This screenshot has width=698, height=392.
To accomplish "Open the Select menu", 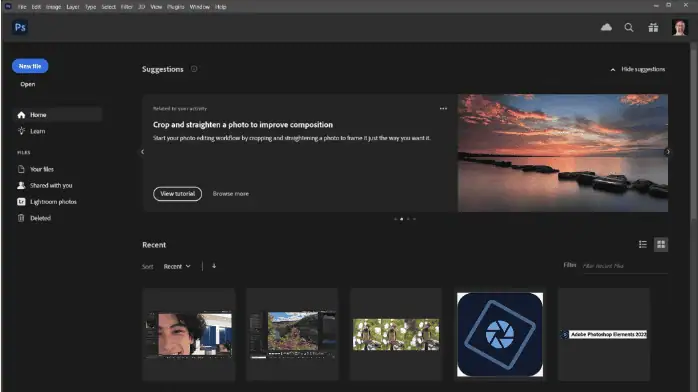I will pos(108,7).
